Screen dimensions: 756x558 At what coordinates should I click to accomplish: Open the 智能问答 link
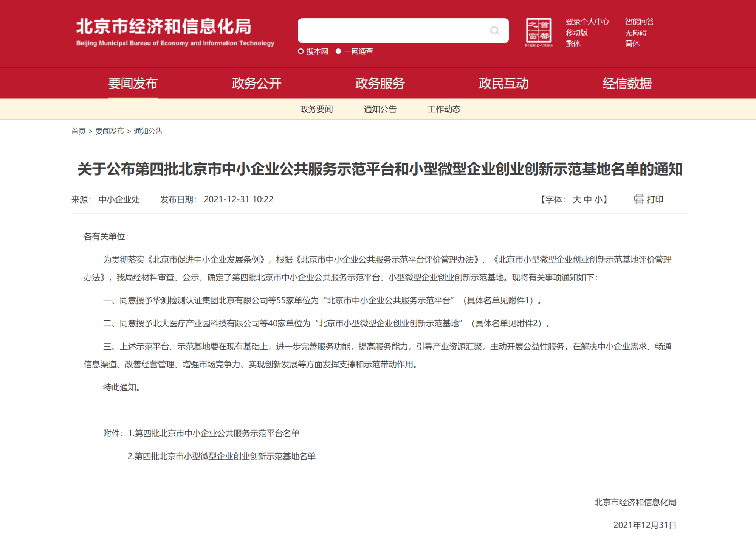click(x=639, y=22)
